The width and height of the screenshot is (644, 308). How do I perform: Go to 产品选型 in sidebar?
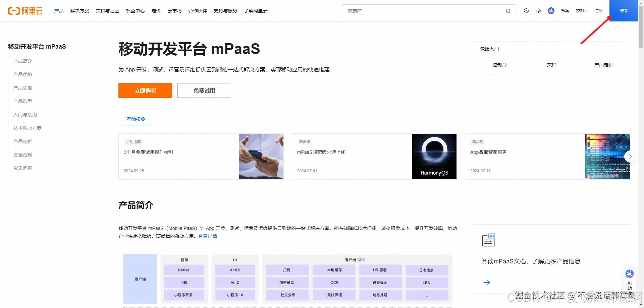click(23, 101)
